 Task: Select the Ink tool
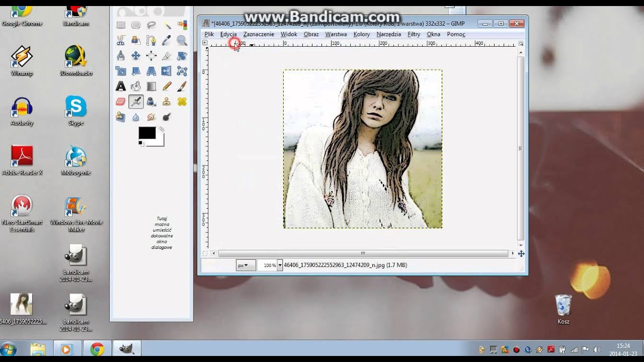point(151,102)
